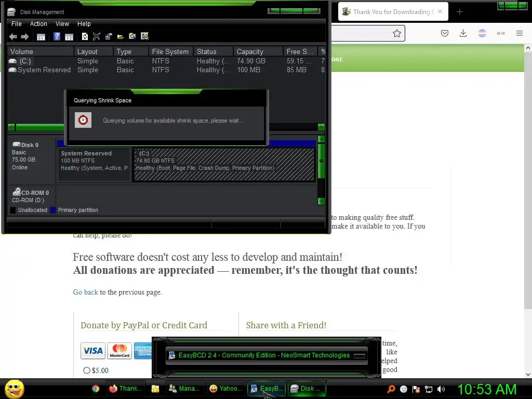Bookmark page using the star icon

click(x=396, y=33)
